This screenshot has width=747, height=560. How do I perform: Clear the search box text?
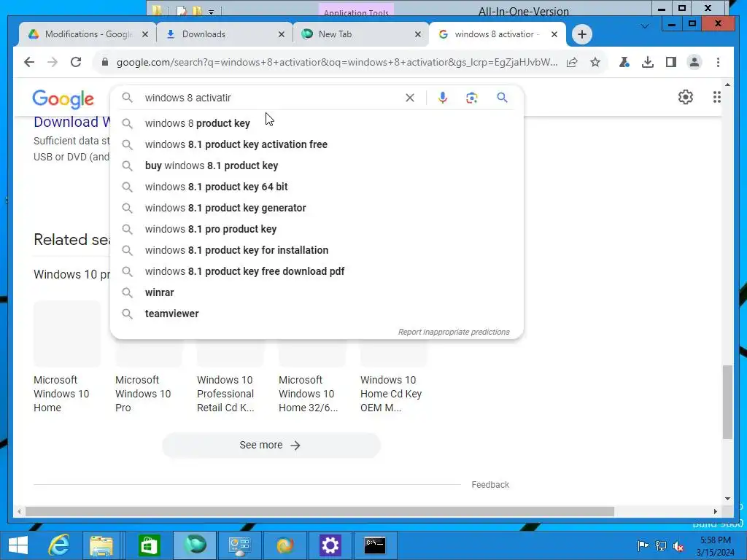click(x=410, y=98)
